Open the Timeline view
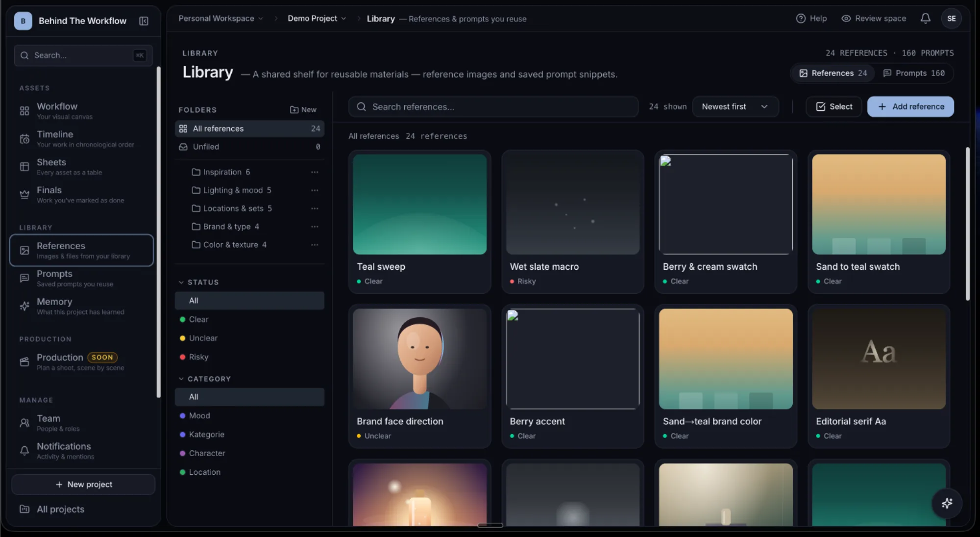The height and width of the screenshot is (537, 980). point(81,139)
